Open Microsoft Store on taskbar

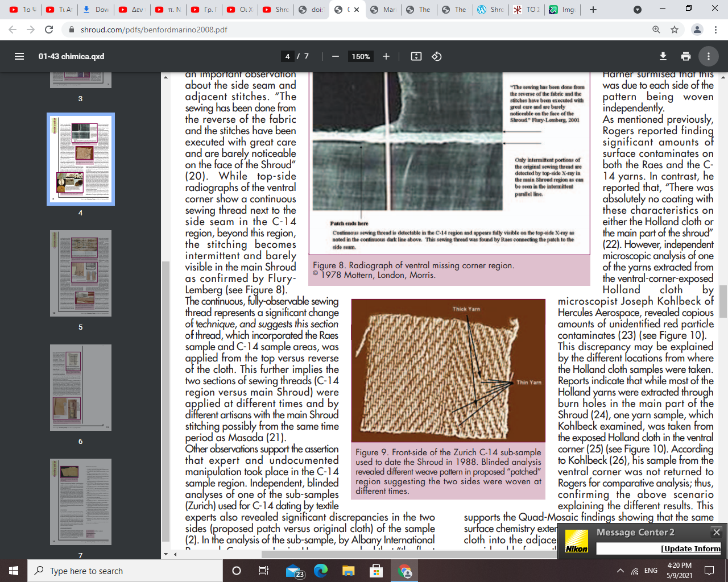click(x=376, y=571)
